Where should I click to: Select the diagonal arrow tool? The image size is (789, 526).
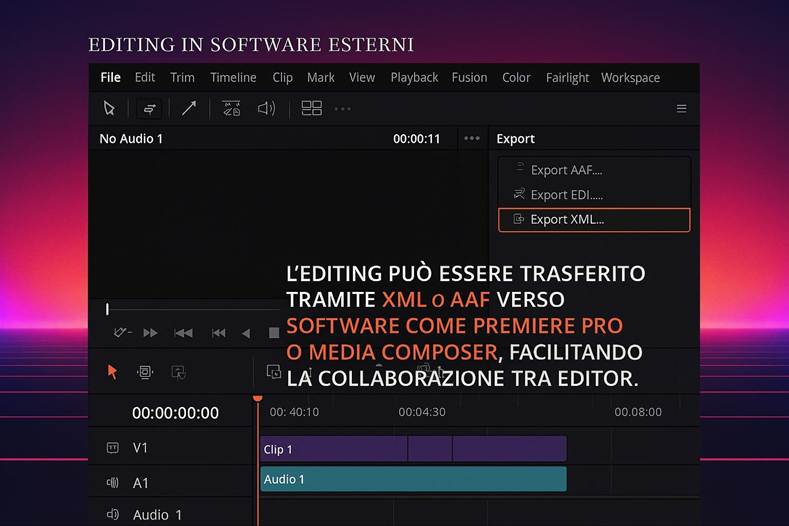[189, 108]
